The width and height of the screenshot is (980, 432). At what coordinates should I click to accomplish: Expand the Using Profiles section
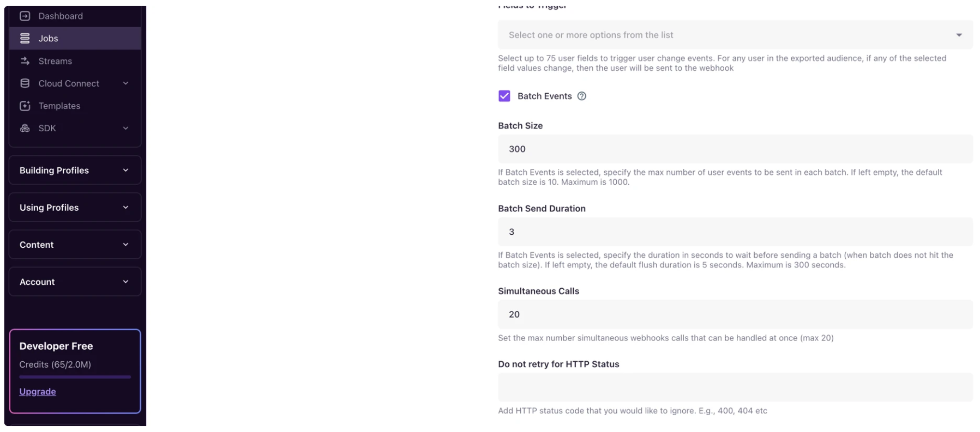75,208
